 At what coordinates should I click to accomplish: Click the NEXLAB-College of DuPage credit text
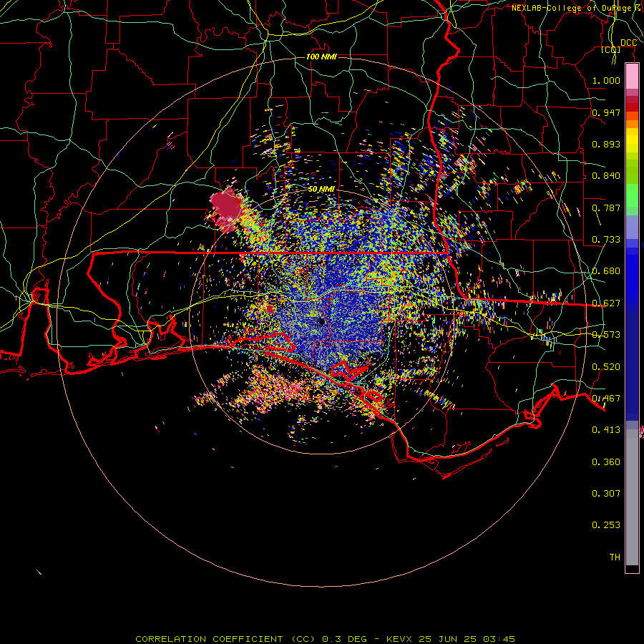click(577, 8)
